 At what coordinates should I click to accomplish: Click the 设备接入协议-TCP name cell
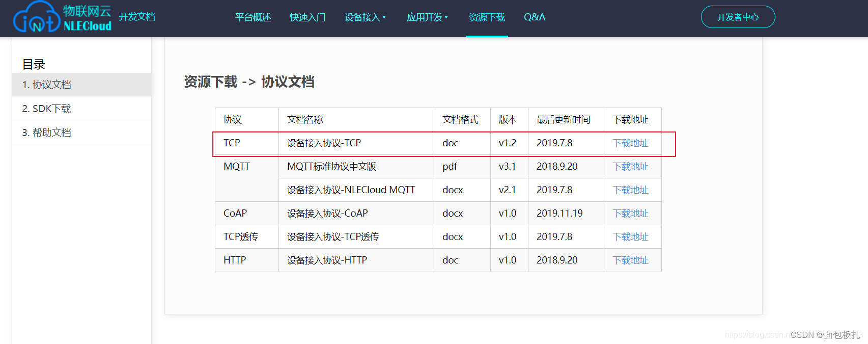(356, 143)
